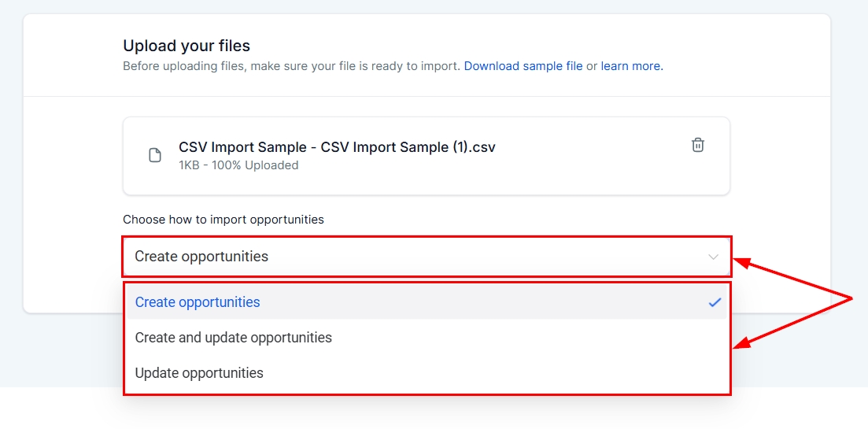Viewport: 868px width, 429px height.
Task: Click the chevron arrow of the import dropdown
Action: point(713,257)
